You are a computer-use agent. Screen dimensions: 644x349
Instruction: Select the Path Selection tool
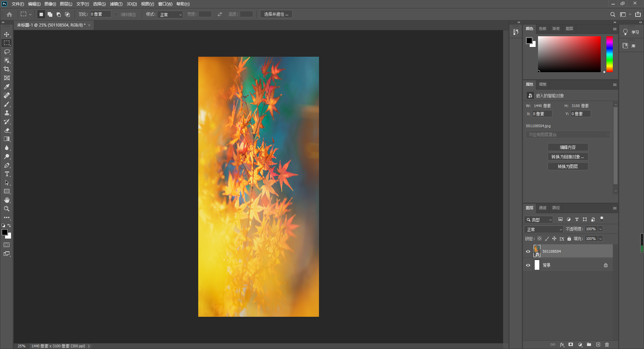[x=7, y=183]
